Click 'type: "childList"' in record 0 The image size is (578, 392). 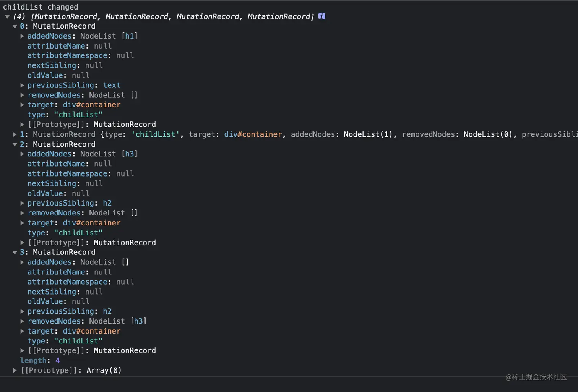coord(65,115)
